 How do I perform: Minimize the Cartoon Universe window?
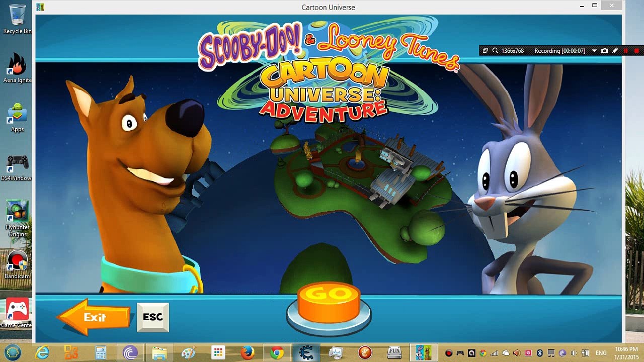[x=582, y=6]
